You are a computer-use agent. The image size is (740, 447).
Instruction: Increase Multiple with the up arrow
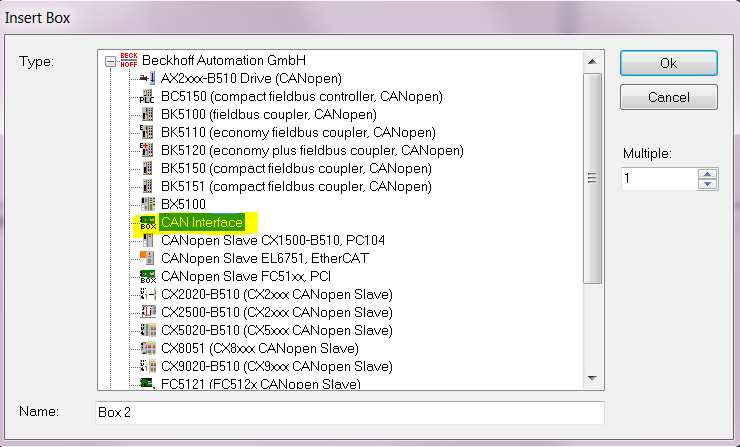(x=707, y=173)
